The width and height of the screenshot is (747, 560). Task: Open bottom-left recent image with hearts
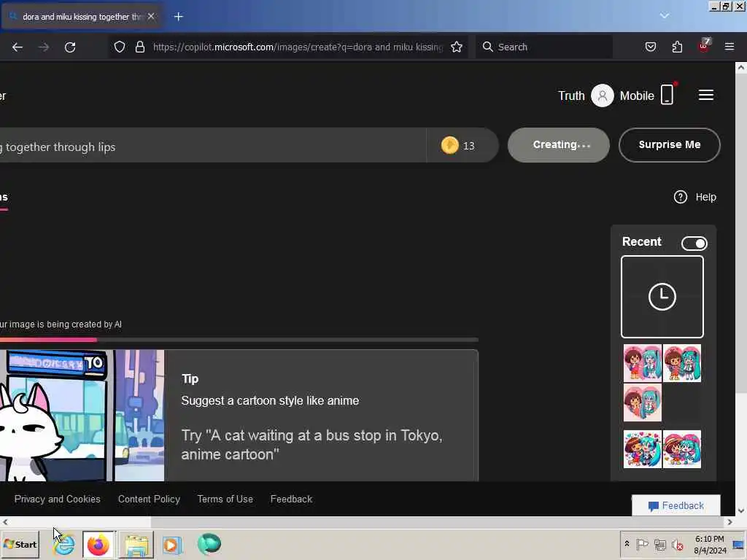click(x=642, y=449)
